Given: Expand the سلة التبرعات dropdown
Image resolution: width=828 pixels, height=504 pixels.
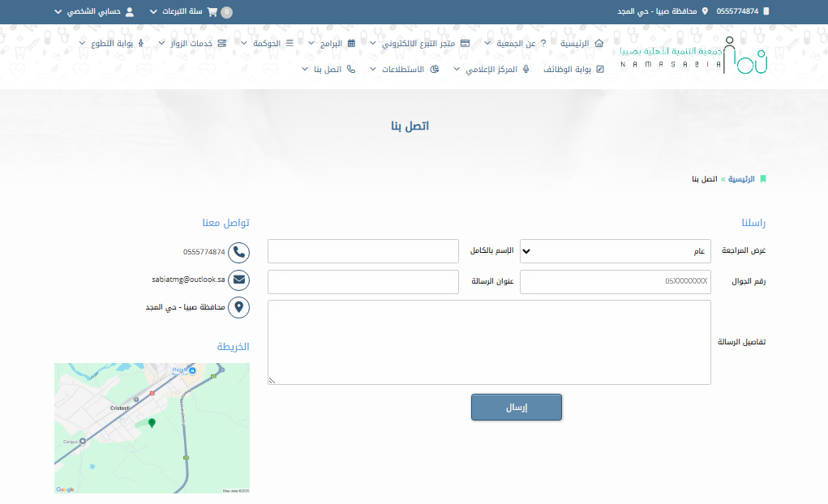Looking at the screenshot, I should 176,12.
